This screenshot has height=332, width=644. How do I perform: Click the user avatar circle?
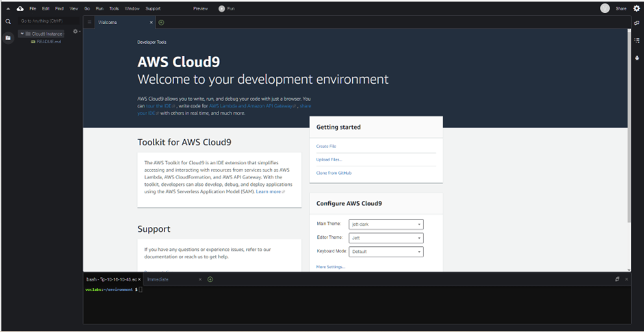tap(604, 8)
